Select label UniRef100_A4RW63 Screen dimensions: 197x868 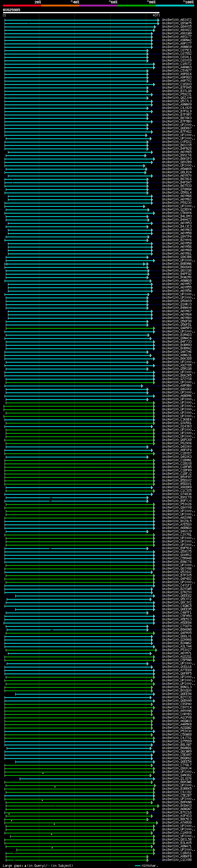point(176,67)
